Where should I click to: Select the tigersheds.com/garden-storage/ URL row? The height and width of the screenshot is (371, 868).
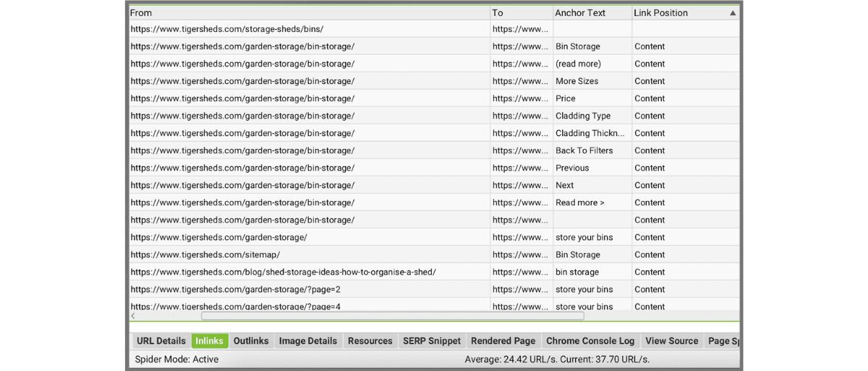(x=434, y=237)
